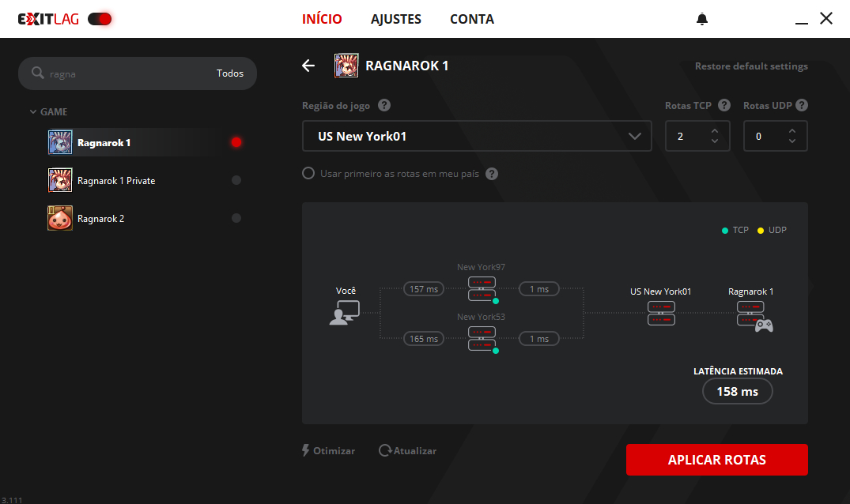The height and width of the screenshot is (504, 850).
Task: Click the New York97 server icon
Action: pyautogui.click(x=482, y=289)
